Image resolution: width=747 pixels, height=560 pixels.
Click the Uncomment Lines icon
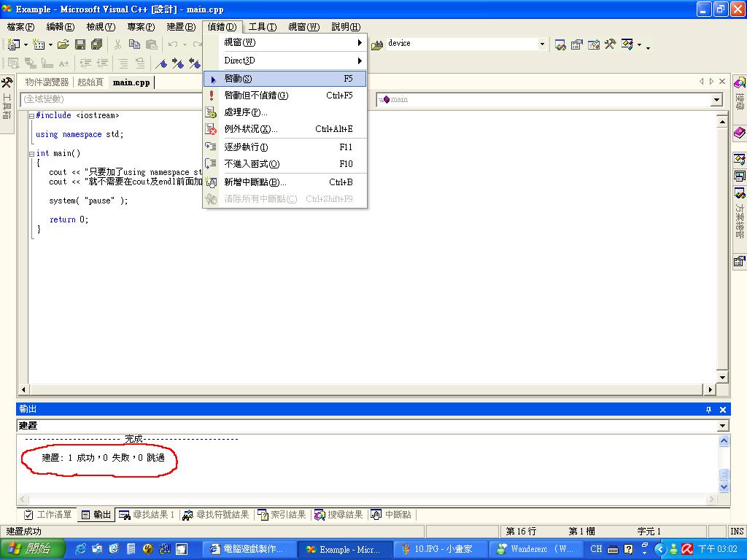140,63
